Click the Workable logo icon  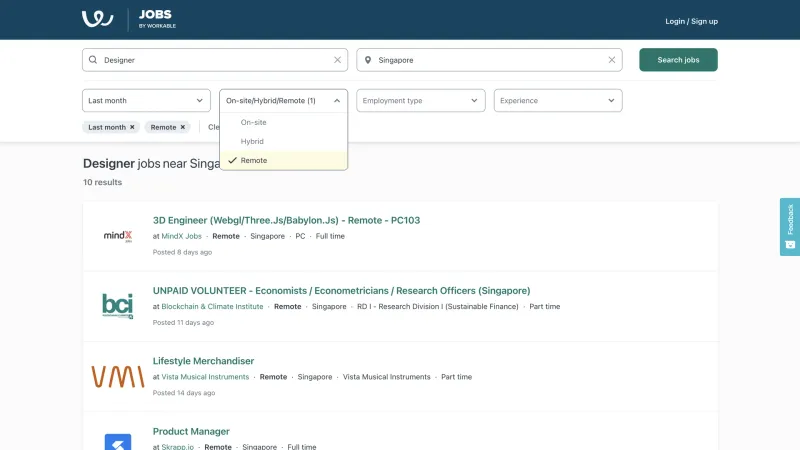point(97,19)
